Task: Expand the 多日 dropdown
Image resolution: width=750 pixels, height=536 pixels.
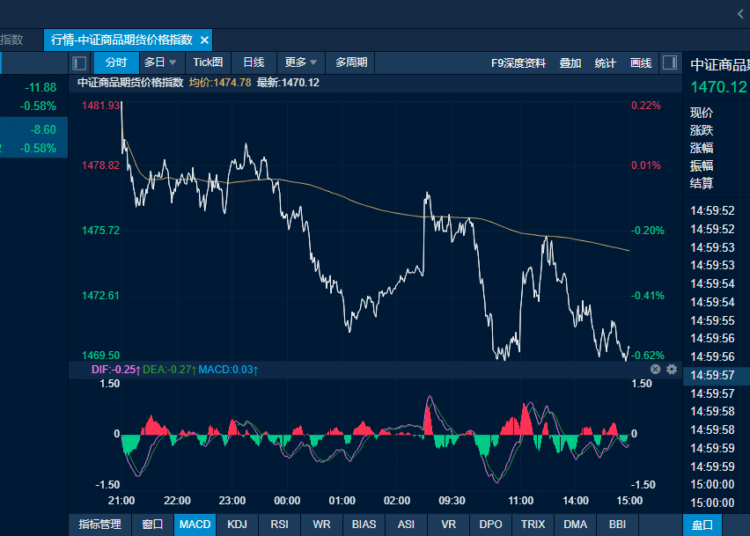Action: [x=160, y=63]
